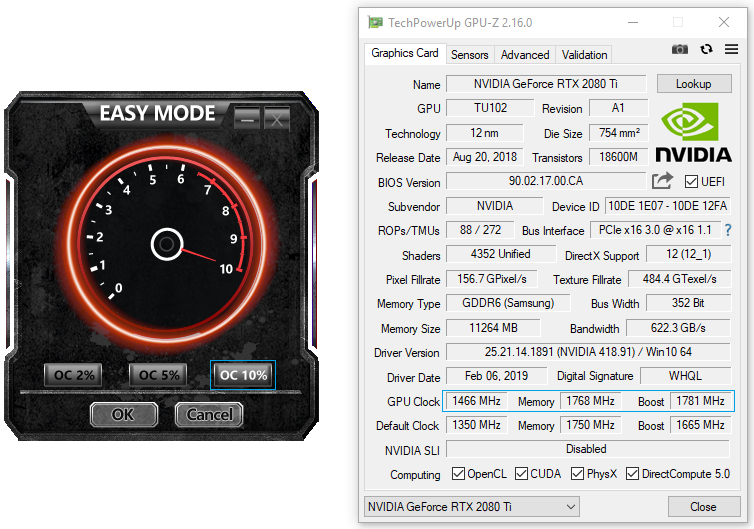Switch to the Graphics Card tab

click(x=404, y=53)
